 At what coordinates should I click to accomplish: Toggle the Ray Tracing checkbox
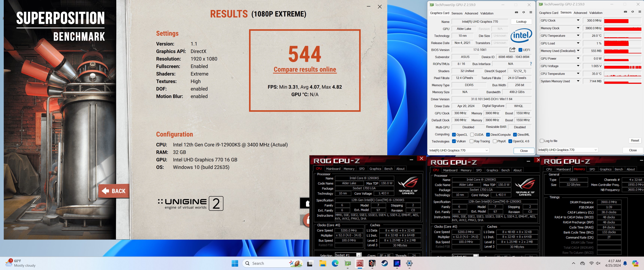471,141
